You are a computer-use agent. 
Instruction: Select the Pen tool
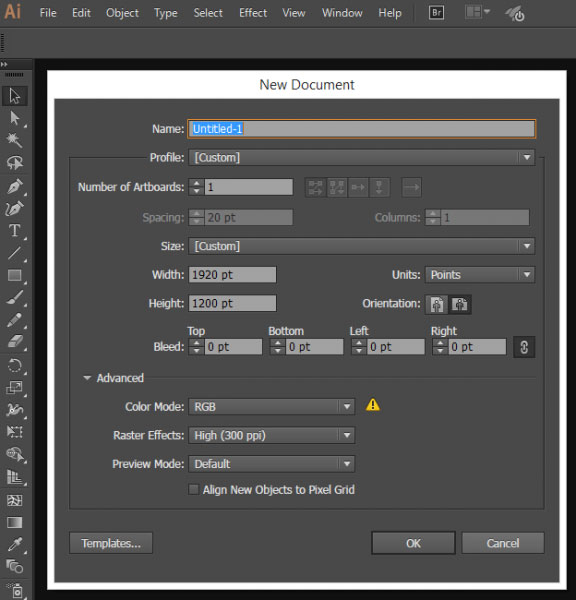click(x=15, y=186)
